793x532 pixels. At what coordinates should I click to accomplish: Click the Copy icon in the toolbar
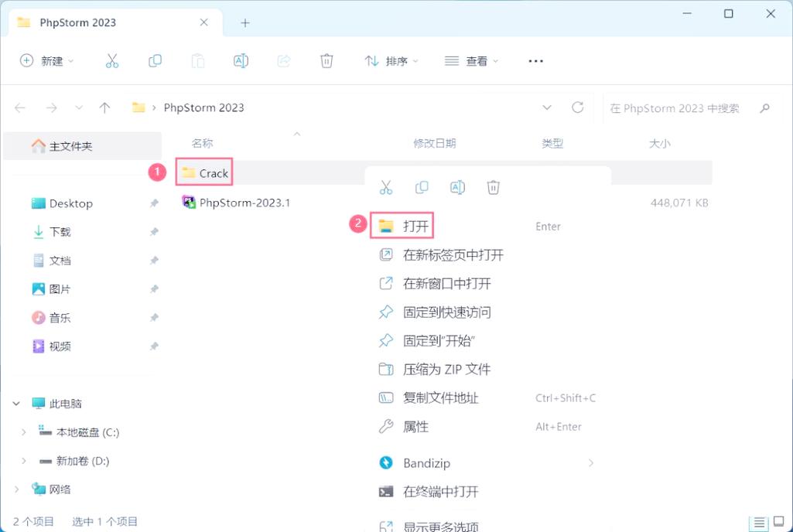point(155,60)
